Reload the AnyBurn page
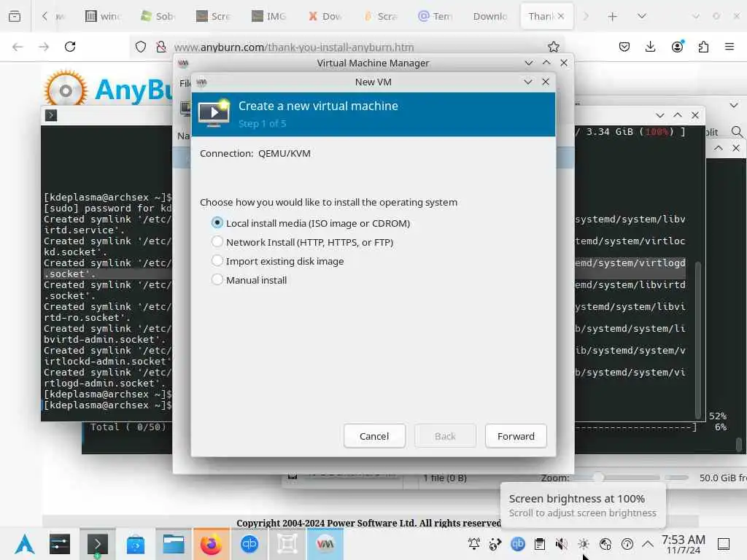 (x=70, y=47)
